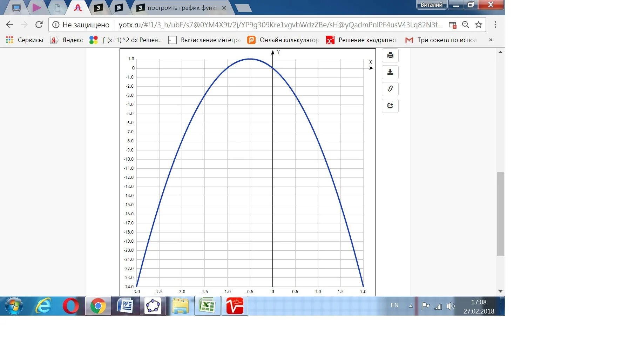Open the red graph app on the taskbar
The image size is (622, 364).
(235, 306)
